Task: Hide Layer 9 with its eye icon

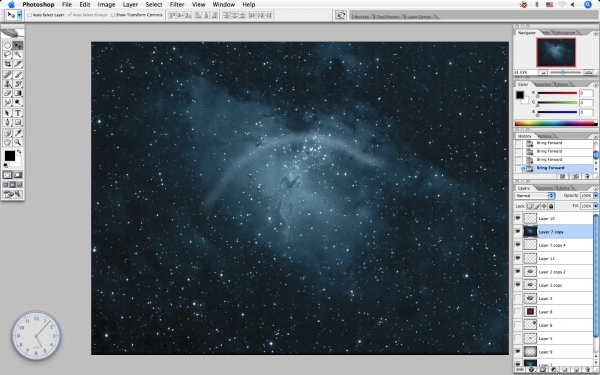Action: pos(518,351)
